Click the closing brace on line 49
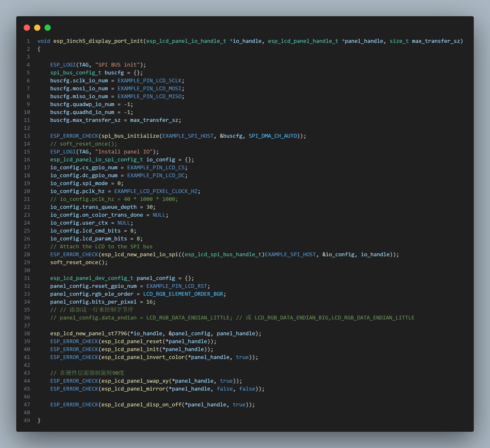This screenshot has height=448, width=490. coord(39,420)
